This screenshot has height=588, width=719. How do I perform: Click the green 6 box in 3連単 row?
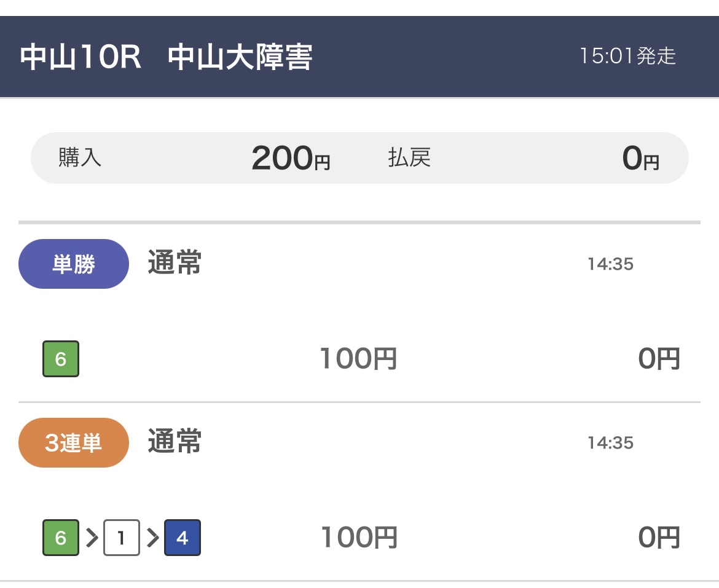click(60, 538)
